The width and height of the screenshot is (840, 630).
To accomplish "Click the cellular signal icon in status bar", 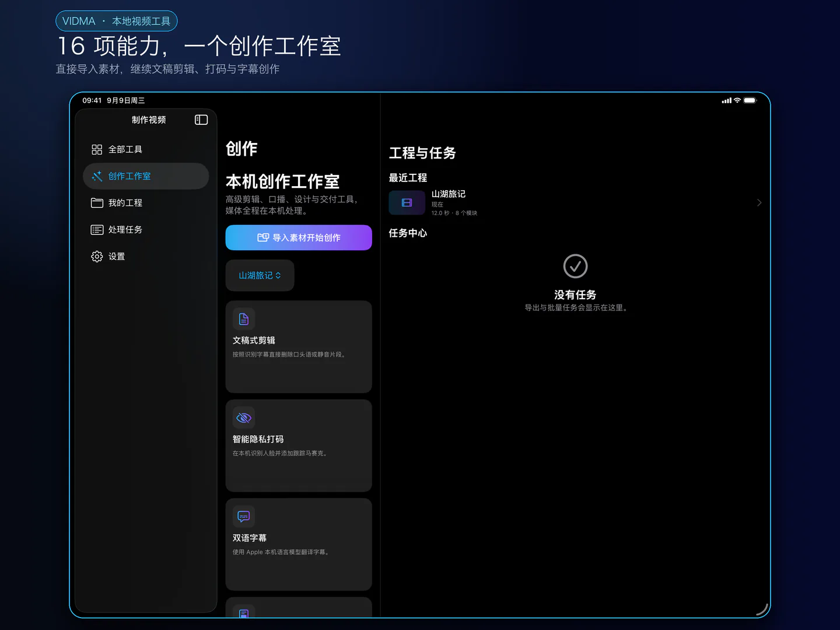I will coord(727,100).
